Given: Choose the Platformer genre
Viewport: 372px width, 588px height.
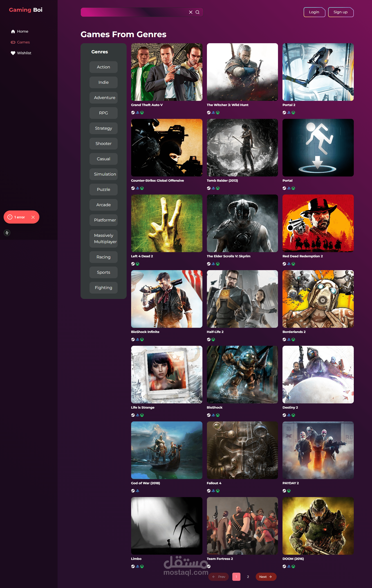Looking at the screenshot, I should [103, 220].
